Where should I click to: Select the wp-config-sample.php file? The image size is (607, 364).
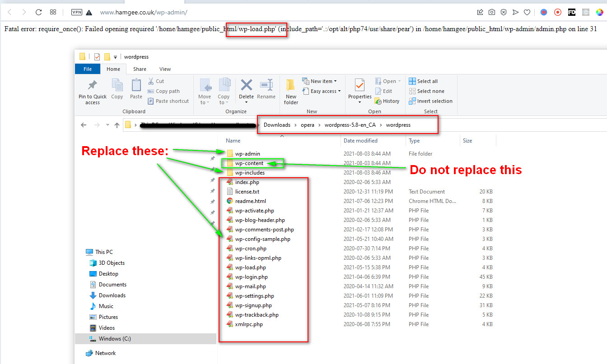[x=262, y=239]
